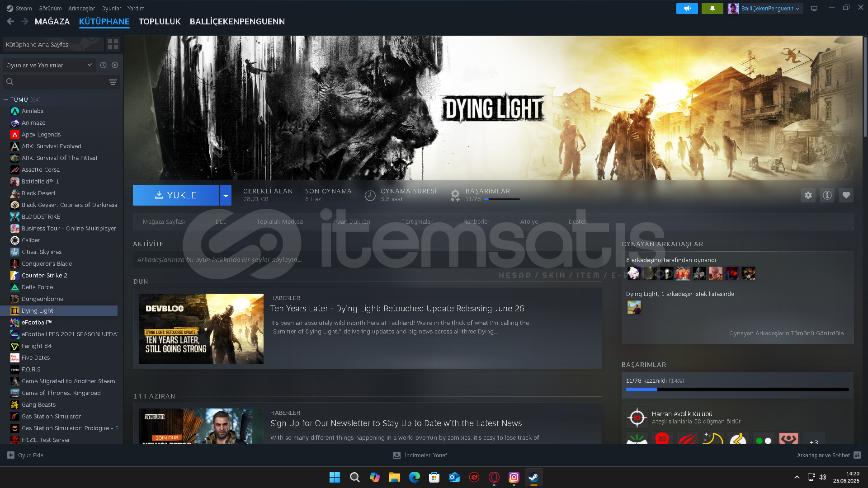The image size is (868, 488).
Task: Open BALLİÇEKENPENGUENN profile tab
Action: 237,22
